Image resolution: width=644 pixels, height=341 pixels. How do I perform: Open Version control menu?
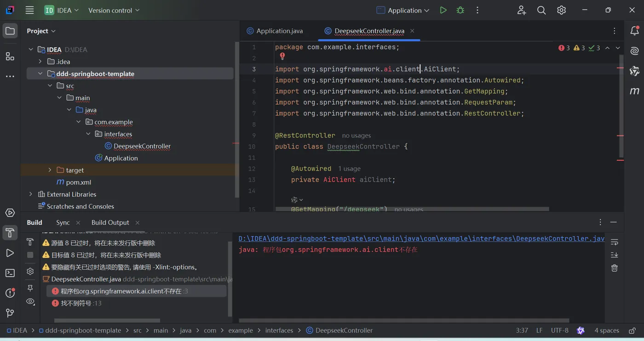[114, 10]
